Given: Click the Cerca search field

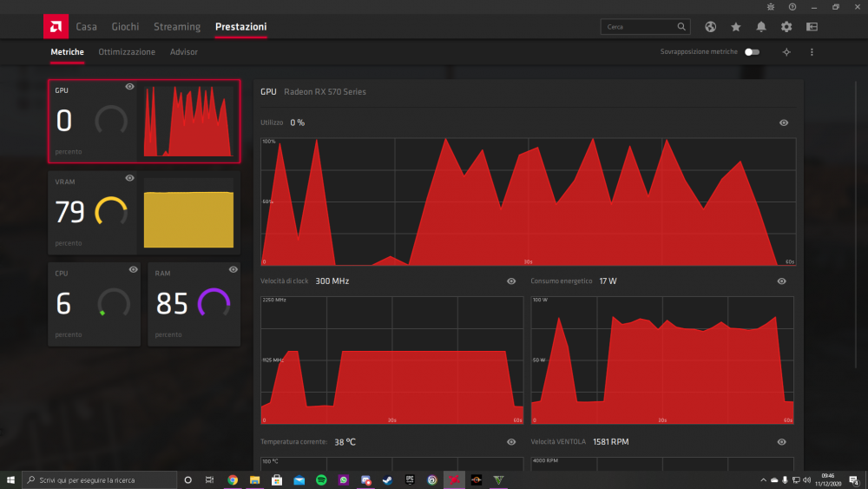Looking at the screenshot, I should click(x=645, y=27).
